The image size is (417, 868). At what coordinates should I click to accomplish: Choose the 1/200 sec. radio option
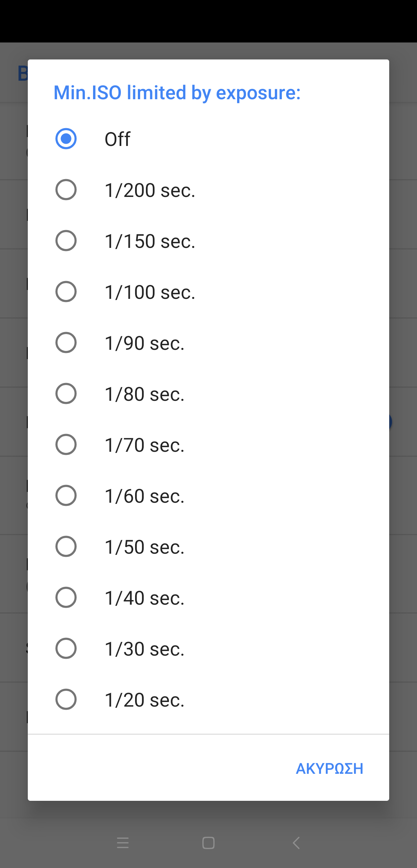point(66,190)
